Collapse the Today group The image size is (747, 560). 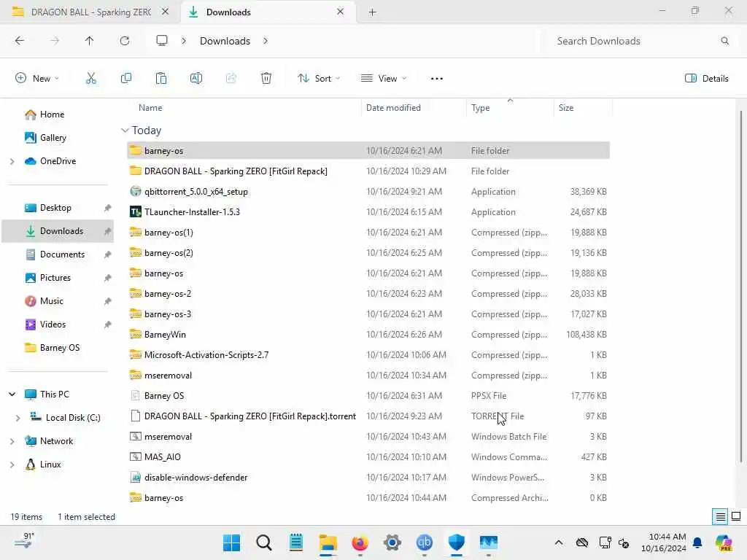click(125, 131)
